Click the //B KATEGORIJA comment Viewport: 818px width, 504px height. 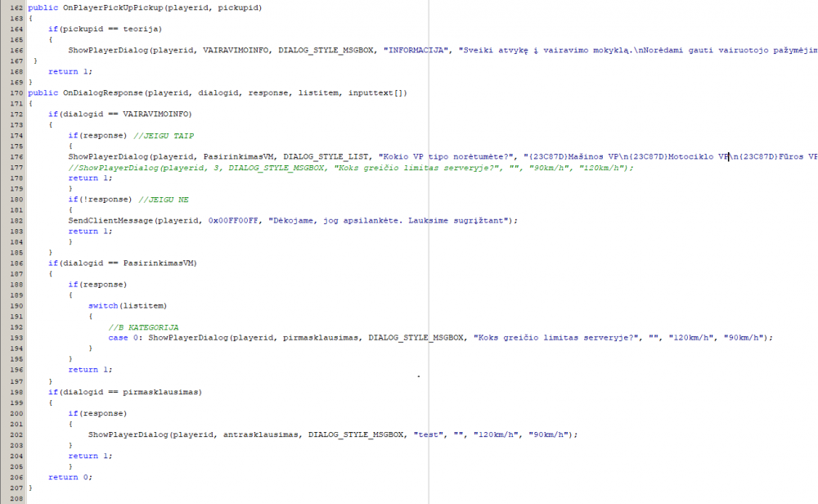click(x=143, y=327)
